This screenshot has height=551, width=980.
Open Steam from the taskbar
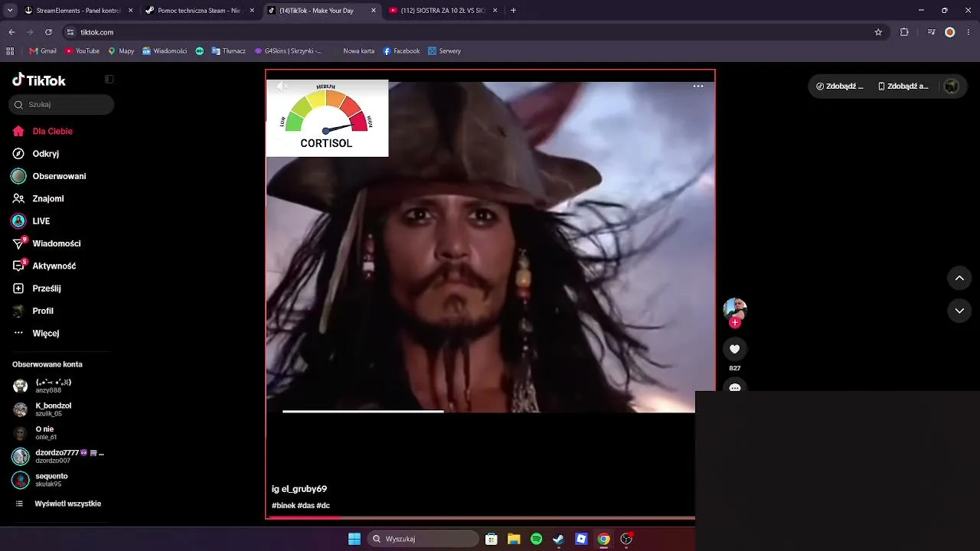559,539
